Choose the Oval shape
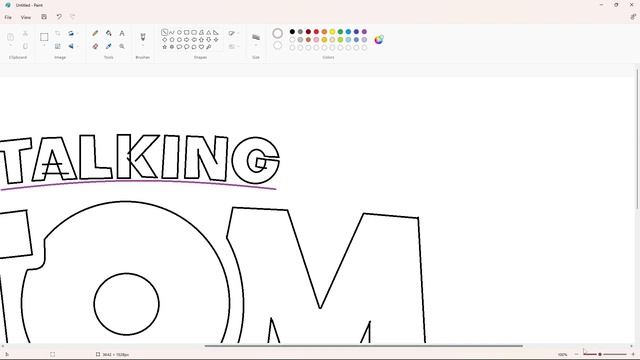This screenshot has width=640, height=360. tap(179, 32)
